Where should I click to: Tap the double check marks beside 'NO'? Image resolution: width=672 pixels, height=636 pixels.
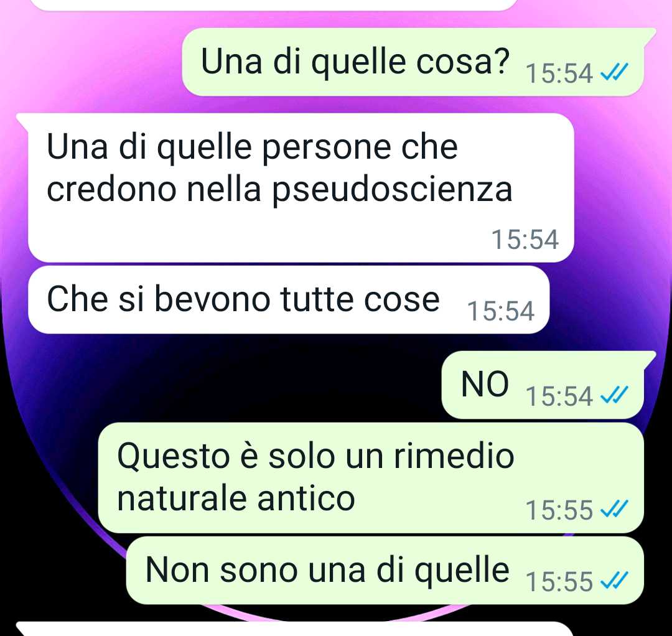click(x=614, y=395)
